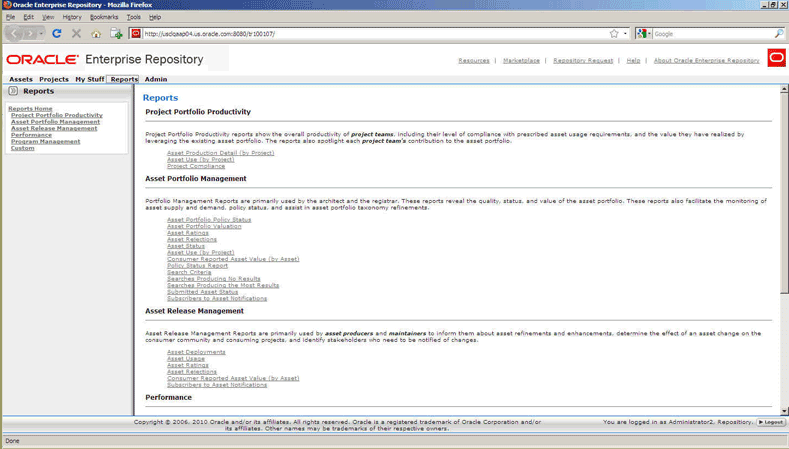Switch to the Admin tab
This screenshot has width=789, height=449.
click(156, 80)
